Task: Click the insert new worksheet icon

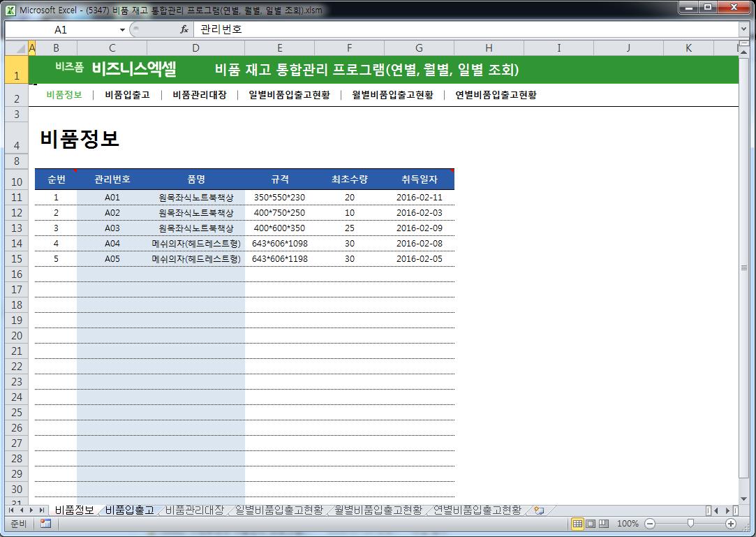Action: click(x=538, y=510)
